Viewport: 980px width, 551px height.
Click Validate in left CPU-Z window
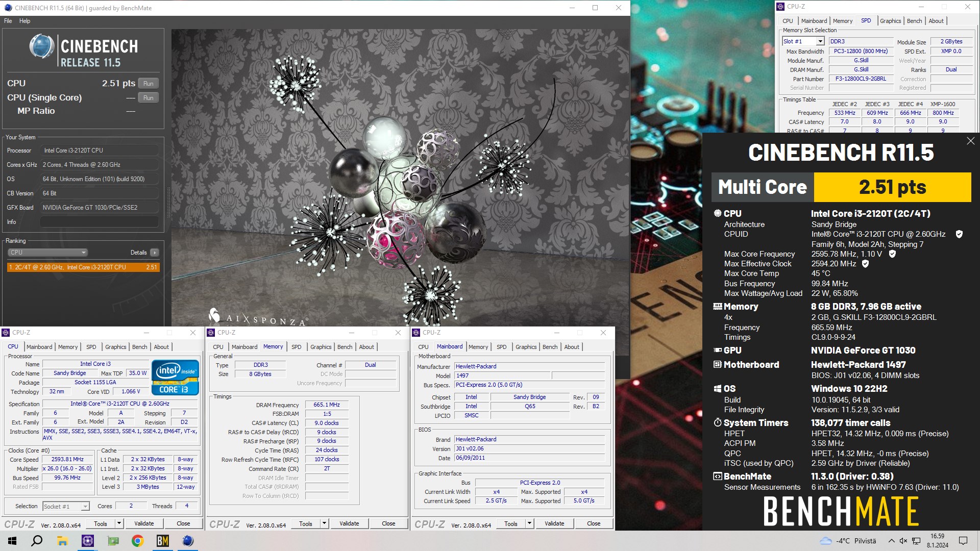point(144,523)
